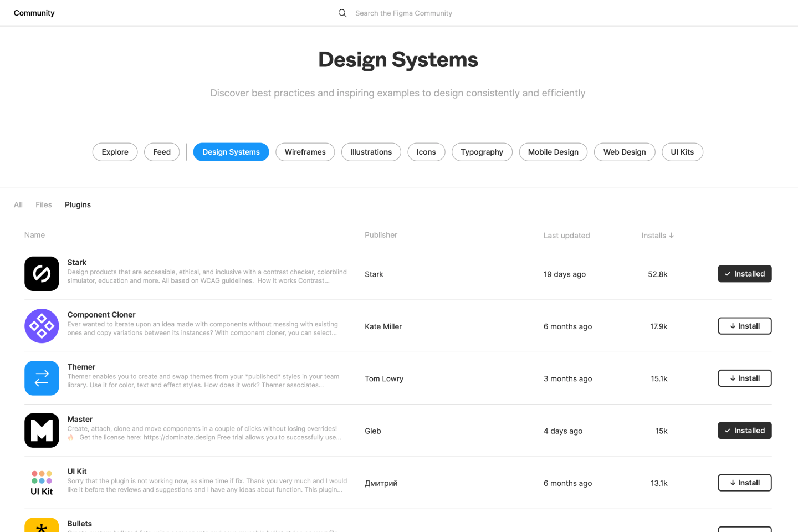Image resolution: width=798 pixels, height=532 pixels.
Task: Select the Mobile Design category pill
Action: click(x=553, y=152)
